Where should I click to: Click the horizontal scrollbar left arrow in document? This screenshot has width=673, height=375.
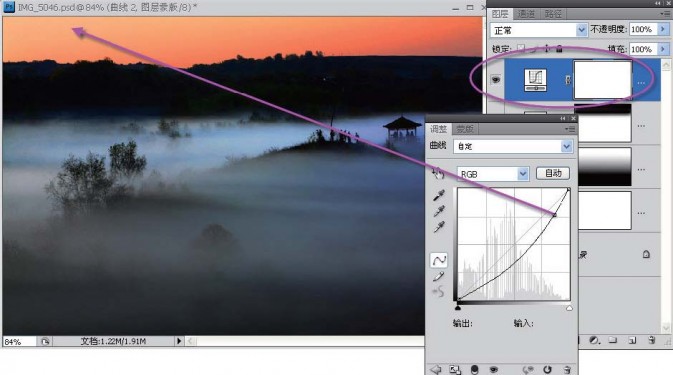(x=191, y=341)
